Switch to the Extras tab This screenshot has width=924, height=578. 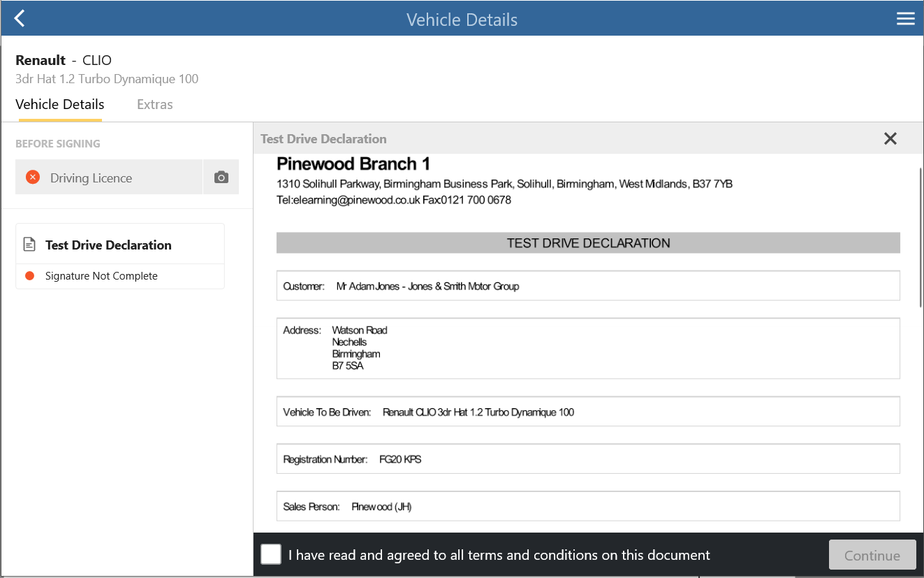[155, 105]
